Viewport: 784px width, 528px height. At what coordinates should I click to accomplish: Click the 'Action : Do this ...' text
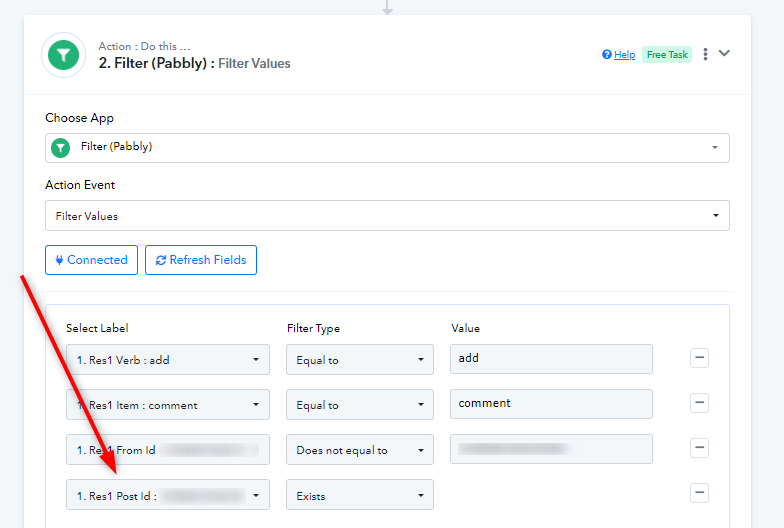pyautogui.click(x=144, y=46)
